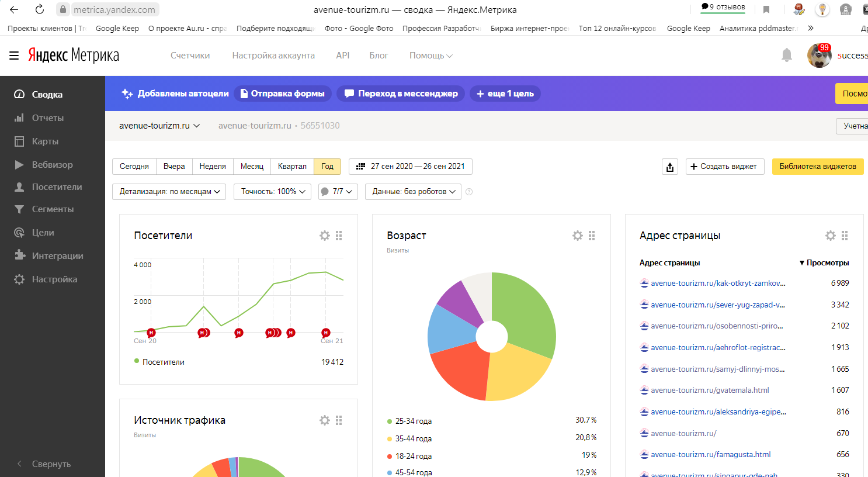Image resolution: width=868 pixels, height=477 pixels.
Task: Reload the page with browser refresh icon
Action: 40,9
